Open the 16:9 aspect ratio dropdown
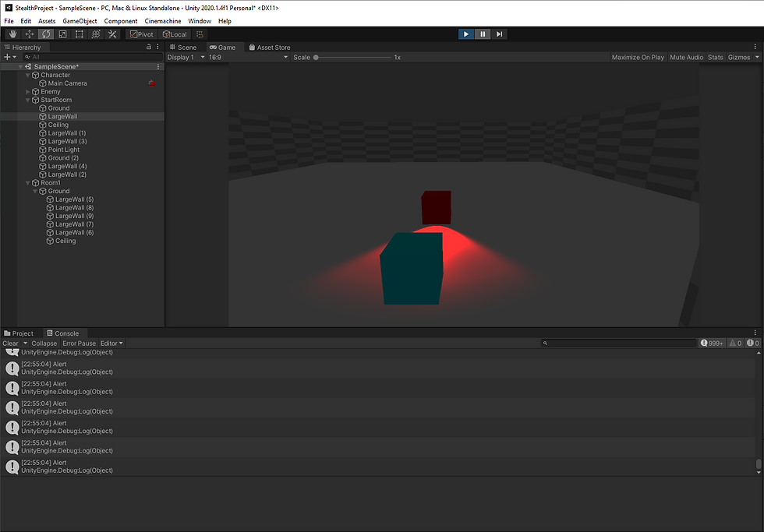 click(x=249, y=58)
